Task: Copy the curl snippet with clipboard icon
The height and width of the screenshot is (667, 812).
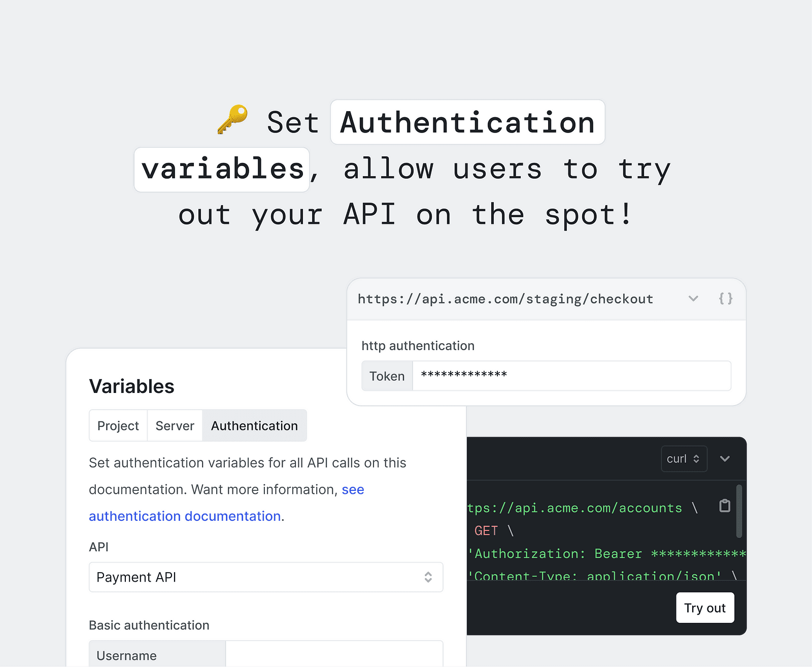Action: coord(725,506)
